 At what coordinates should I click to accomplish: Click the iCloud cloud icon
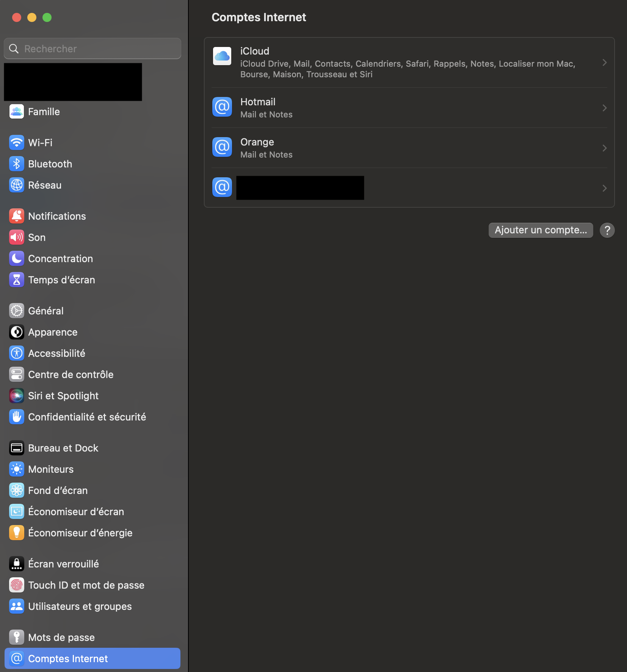tap(222, 56)
